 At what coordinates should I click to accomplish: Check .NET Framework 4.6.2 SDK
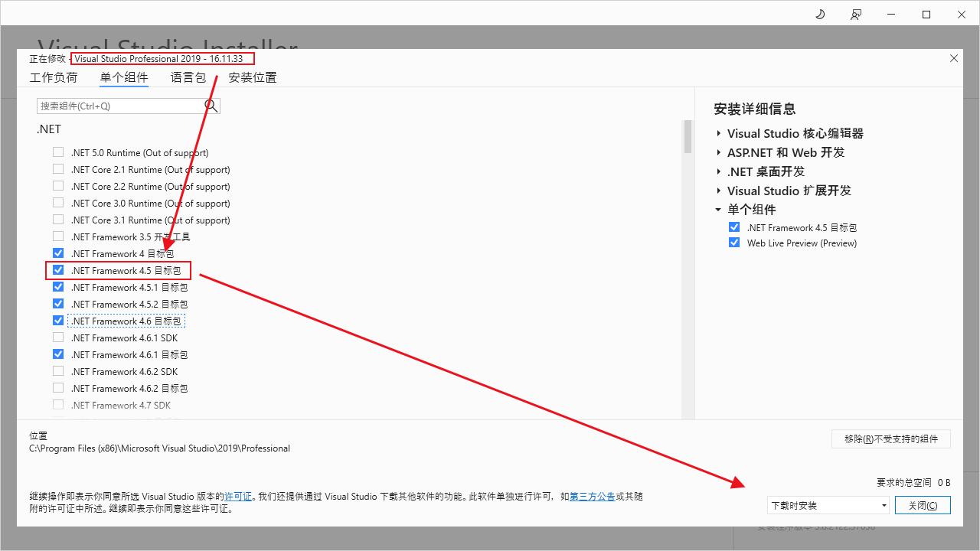point(58,371)
